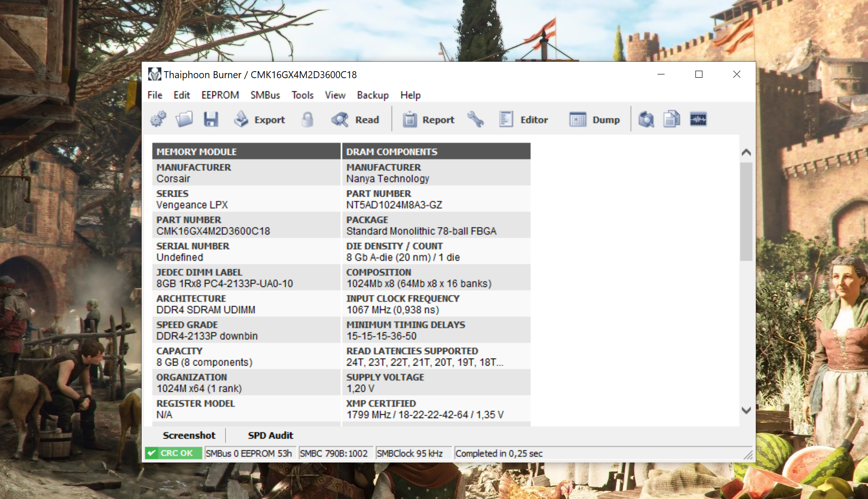The width and height of the screenshot is (868, 499).
Task: Open the SMBus menu
Action: [x=265, y=95]
